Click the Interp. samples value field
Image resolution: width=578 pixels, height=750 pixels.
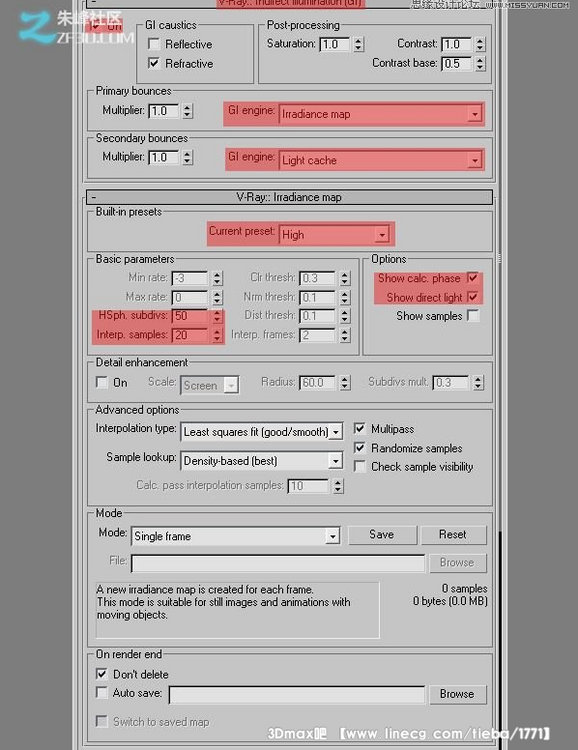coord(189,335)
